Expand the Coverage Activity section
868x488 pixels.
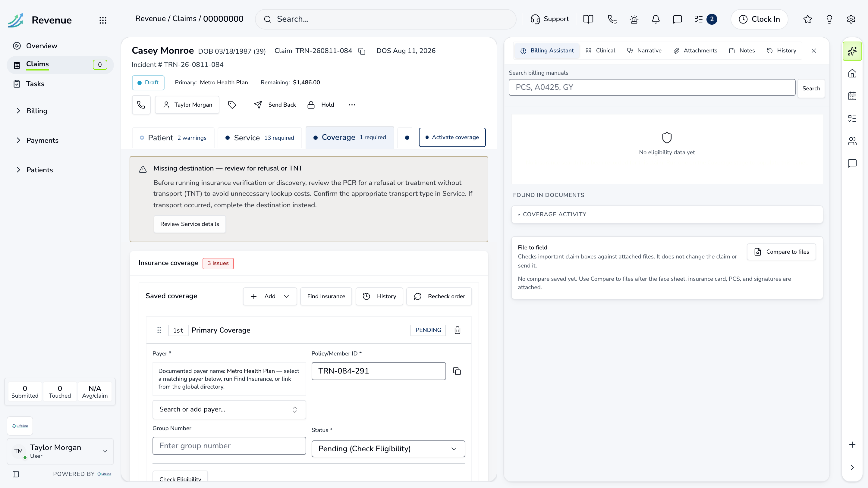667,214
